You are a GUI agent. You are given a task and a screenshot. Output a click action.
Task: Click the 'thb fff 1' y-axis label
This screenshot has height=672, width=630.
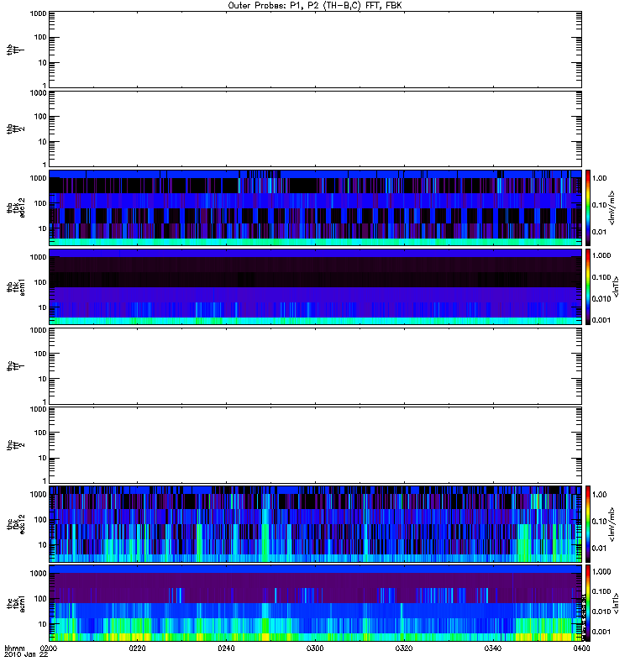15,50
